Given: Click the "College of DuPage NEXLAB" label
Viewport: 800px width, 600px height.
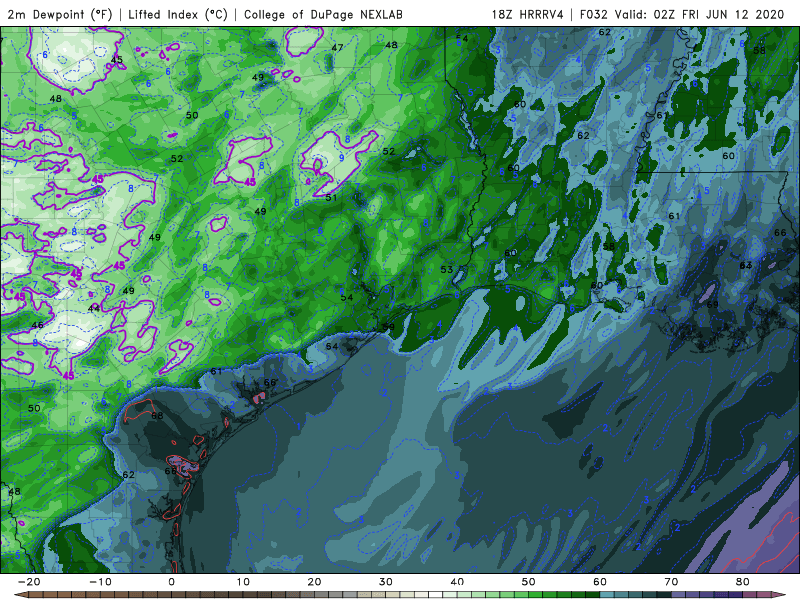Looking at the screenshot, I should pyautogui.click(x=323, y=15).
